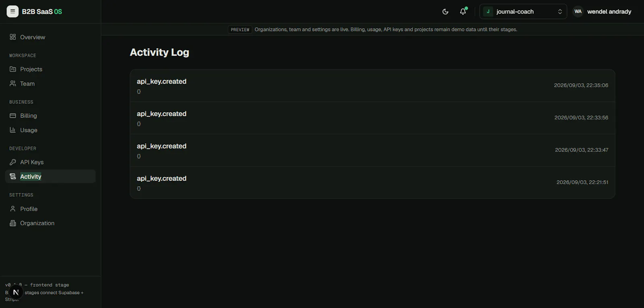The image size is (644, 308).
Task: Click the WORKSPACE section label
Action: tap(23, 55)
